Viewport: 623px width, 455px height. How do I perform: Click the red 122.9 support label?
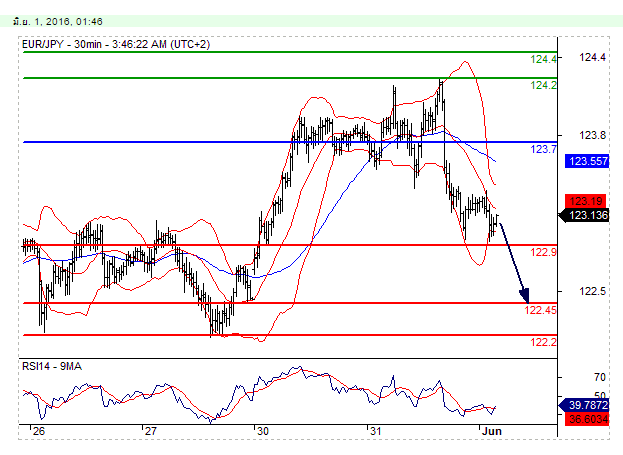(x=543, y=252)
